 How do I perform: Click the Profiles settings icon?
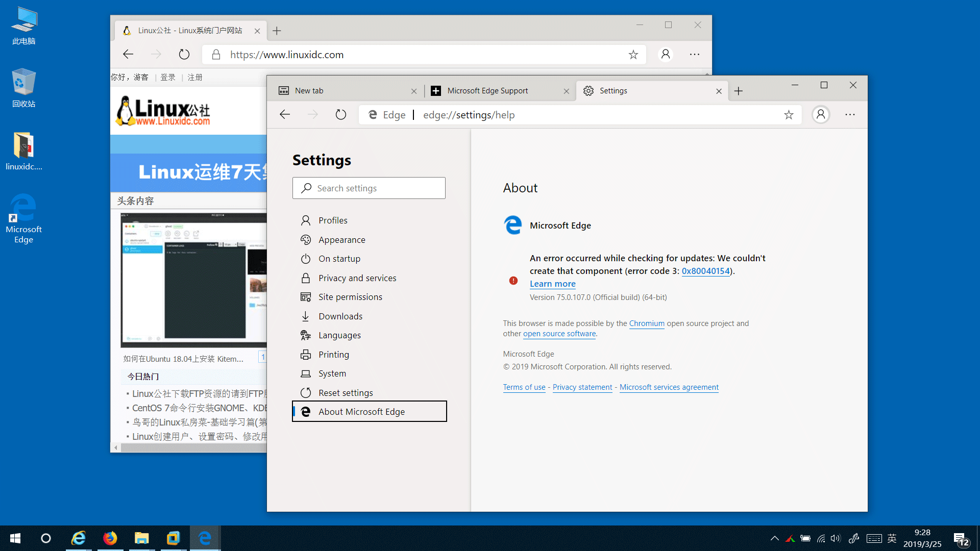point(306,220)
